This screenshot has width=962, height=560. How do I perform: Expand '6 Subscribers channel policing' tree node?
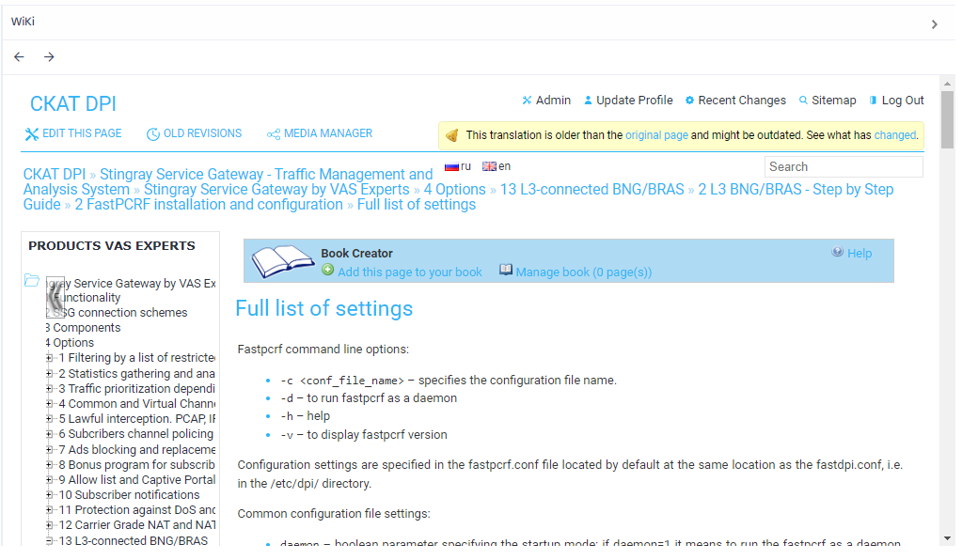(x=50, y=434)
